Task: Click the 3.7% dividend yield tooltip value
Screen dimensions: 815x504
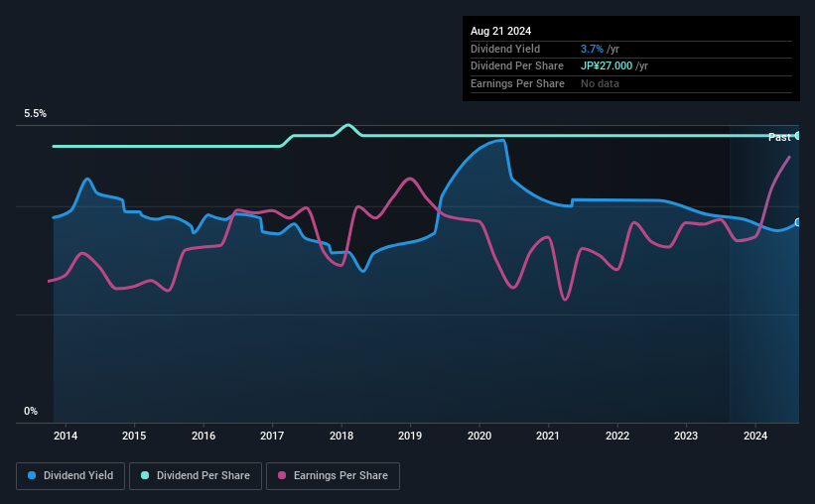Action: pos(592,49)
